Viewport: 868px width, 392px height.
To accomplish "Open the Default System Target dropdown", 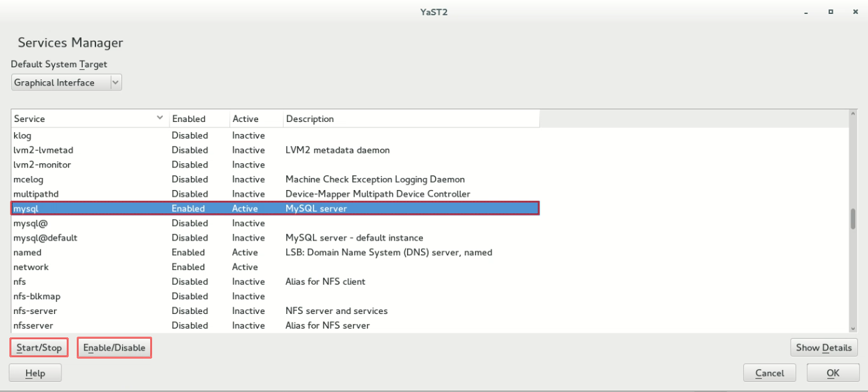I will point(115,81).
